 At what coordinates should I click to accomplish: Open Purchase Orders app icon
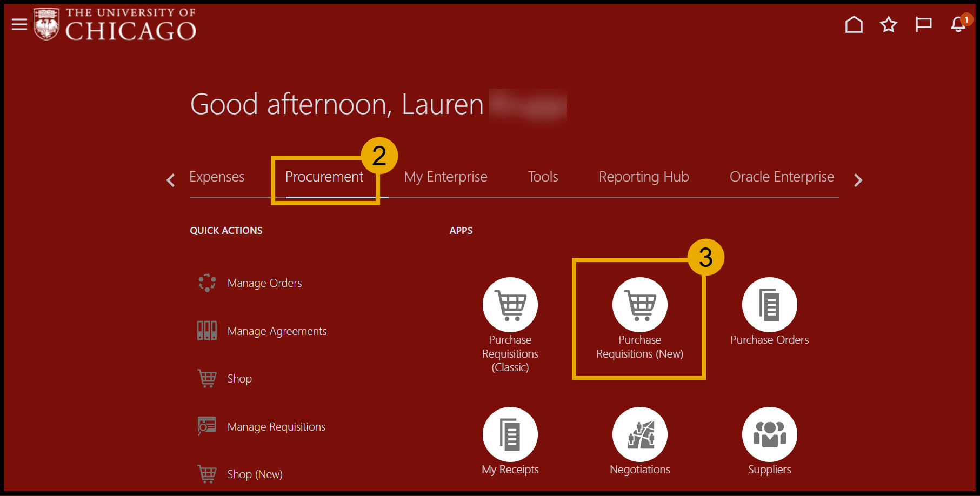[770, 305]
